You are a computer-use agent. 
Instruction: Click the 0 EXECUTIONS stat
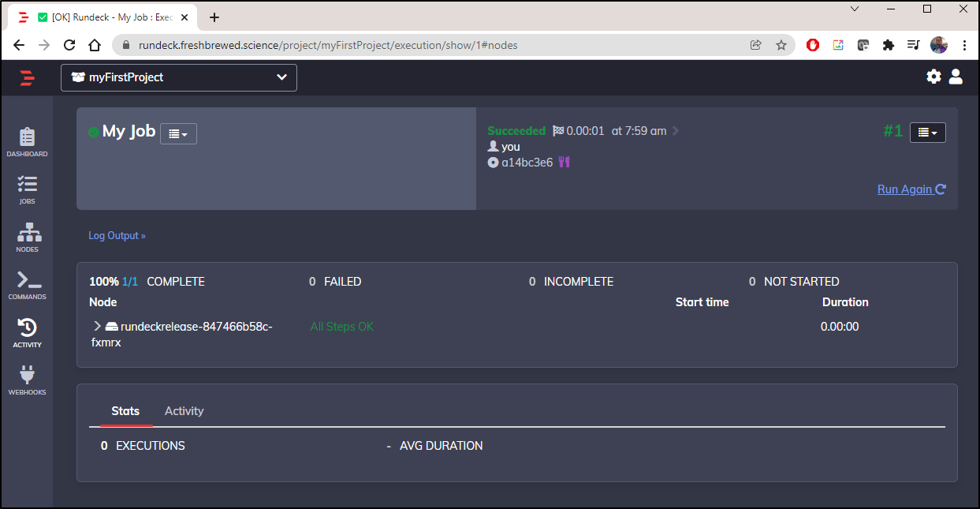point(143,446)
